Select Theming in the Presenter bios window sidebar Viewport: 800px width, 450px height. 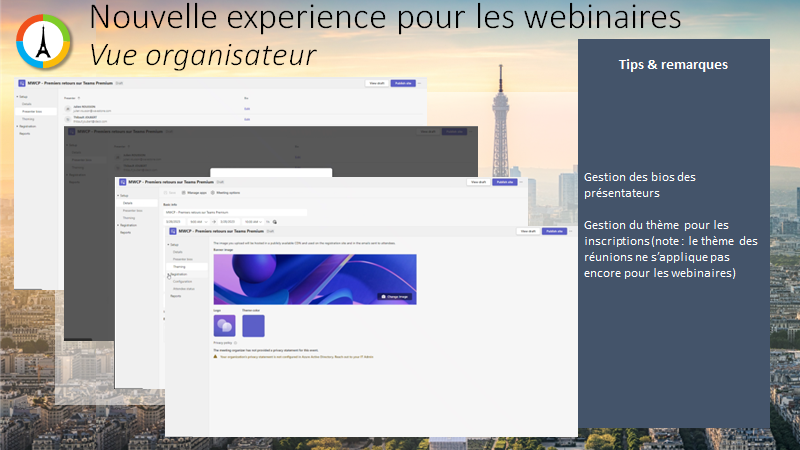28,119
